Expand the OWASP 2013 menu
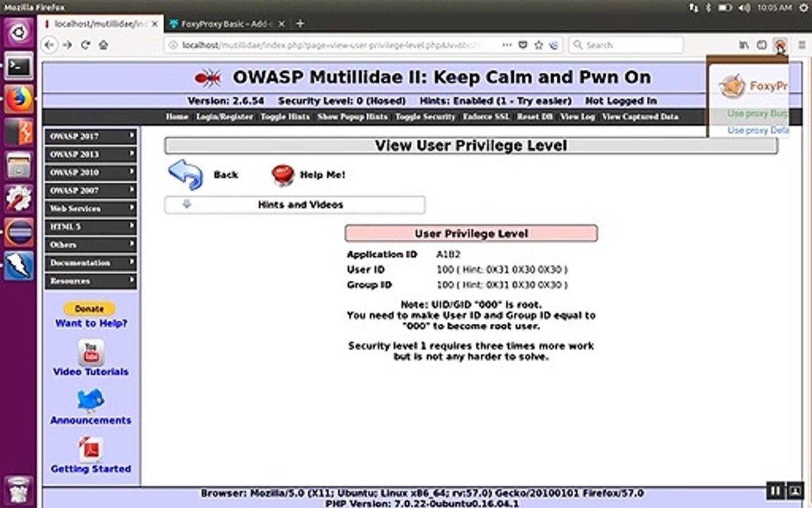 [x=91, y=155]
